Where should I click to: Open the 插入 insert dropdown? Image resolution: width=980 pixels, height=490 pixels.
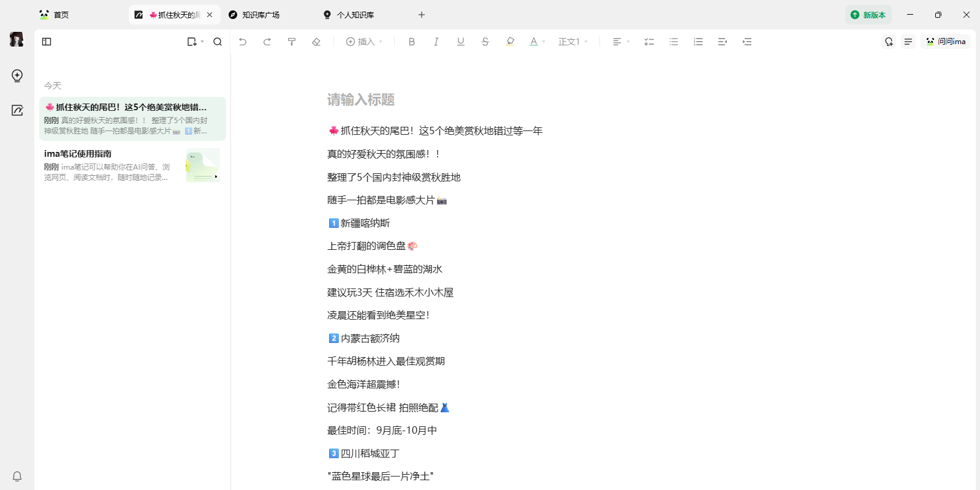(x=364, y=42)
